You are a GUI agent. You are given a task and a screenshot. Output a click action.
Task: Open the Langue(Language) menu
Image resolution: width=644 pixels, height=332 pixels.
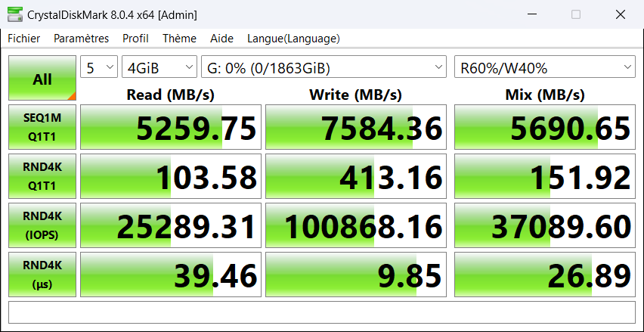pos(293,39)
